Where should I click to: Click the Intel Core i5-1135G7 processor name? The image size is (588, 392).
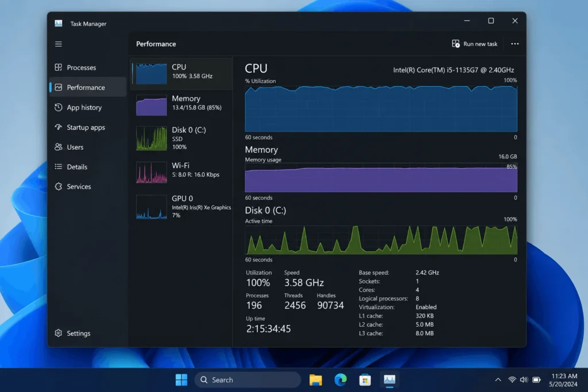454,69
